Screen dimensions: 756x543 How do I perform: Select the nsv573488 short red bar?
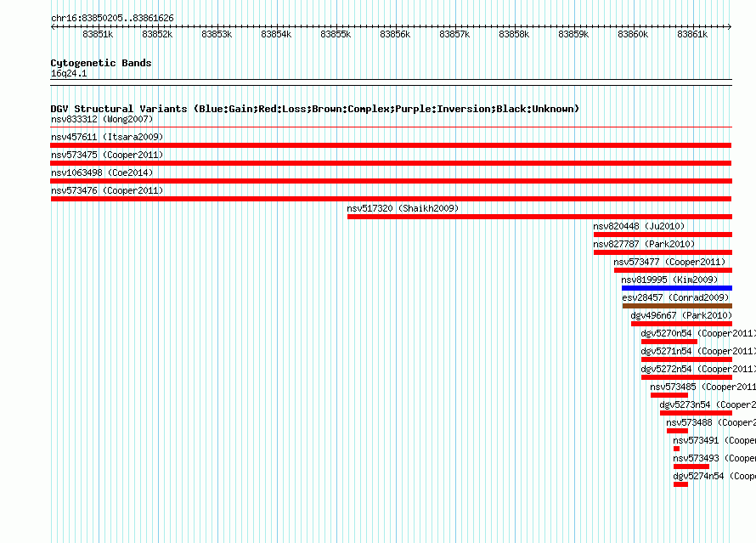click(677, 431)
